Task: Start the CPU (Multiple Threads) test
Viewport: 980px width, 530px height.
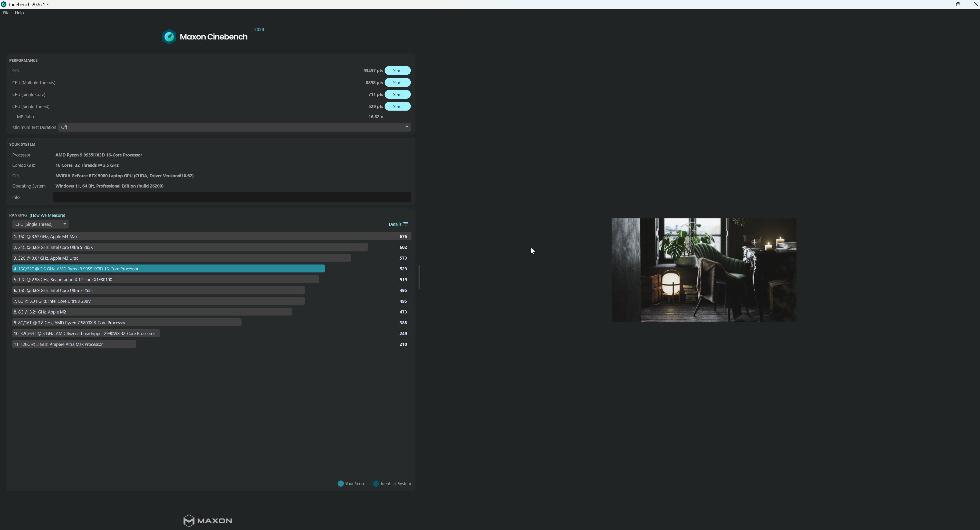Action: (x=397, y=83)
